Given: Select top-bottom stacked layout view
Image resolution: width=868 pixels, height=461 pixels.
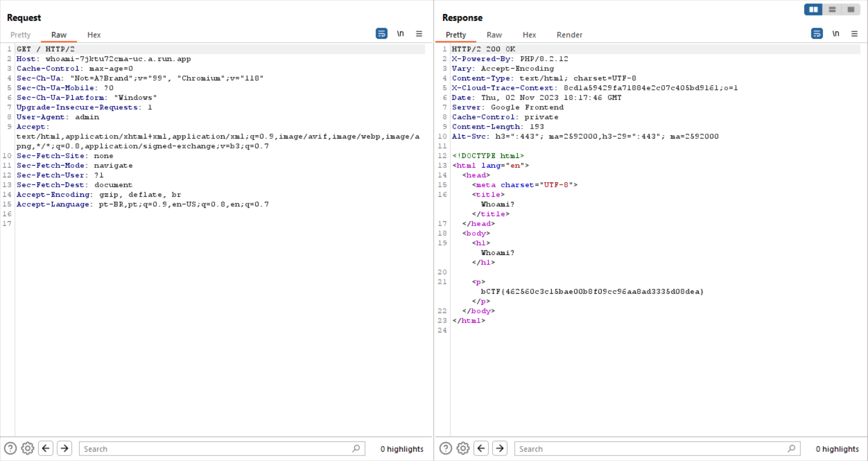Looking at the screenshot, I should pyautogui.click(x=832, y=9).
